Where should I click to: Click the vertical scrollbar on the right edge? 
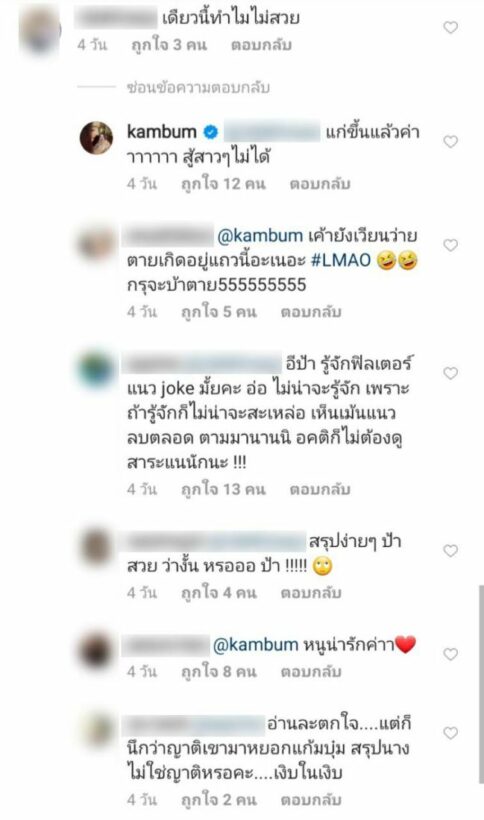tap(480, 684)
